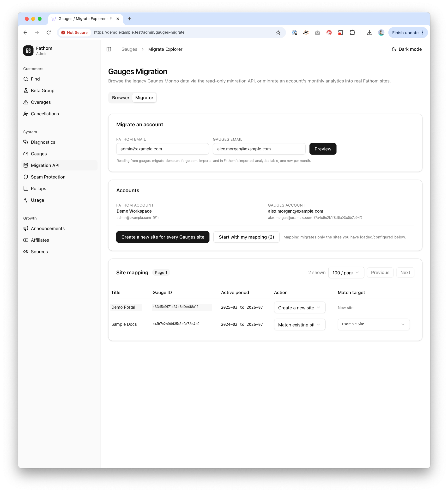The image size is (448, 492).
Task: Click active period 2025-03 to 2026-07
Action: click(x=242, y=307)
